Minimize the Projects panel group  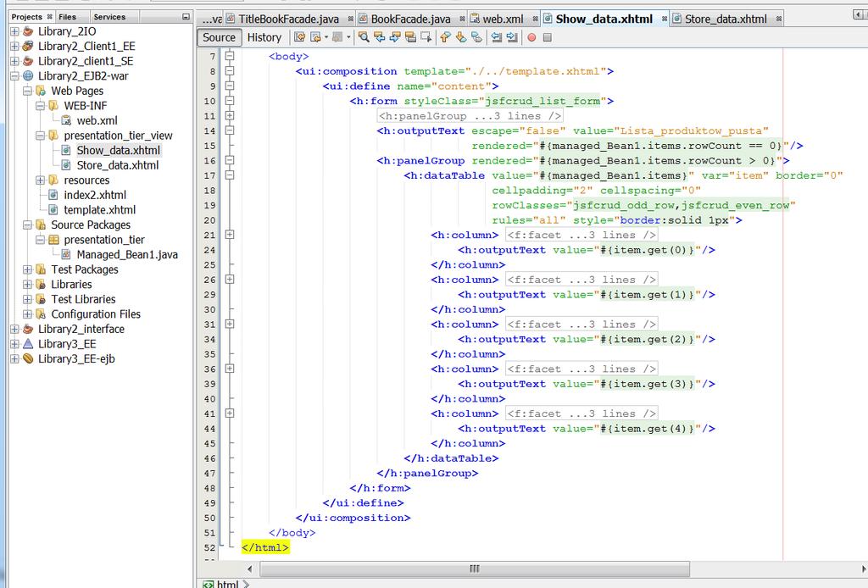tap(186, 17)
